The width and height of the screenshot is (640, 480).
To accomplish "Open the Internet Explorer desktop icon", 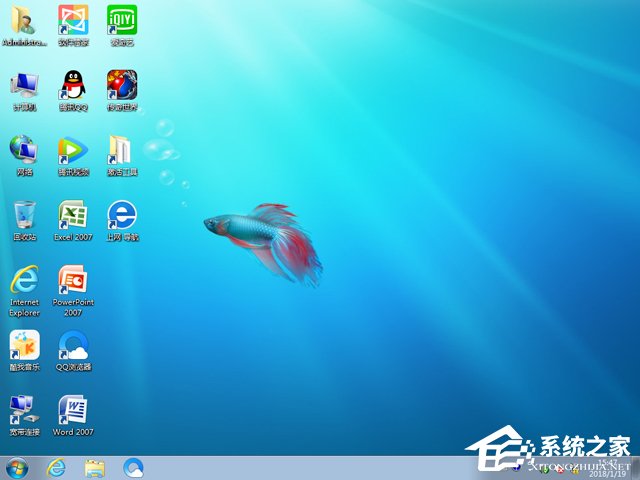I will click(x=24, y=280).
